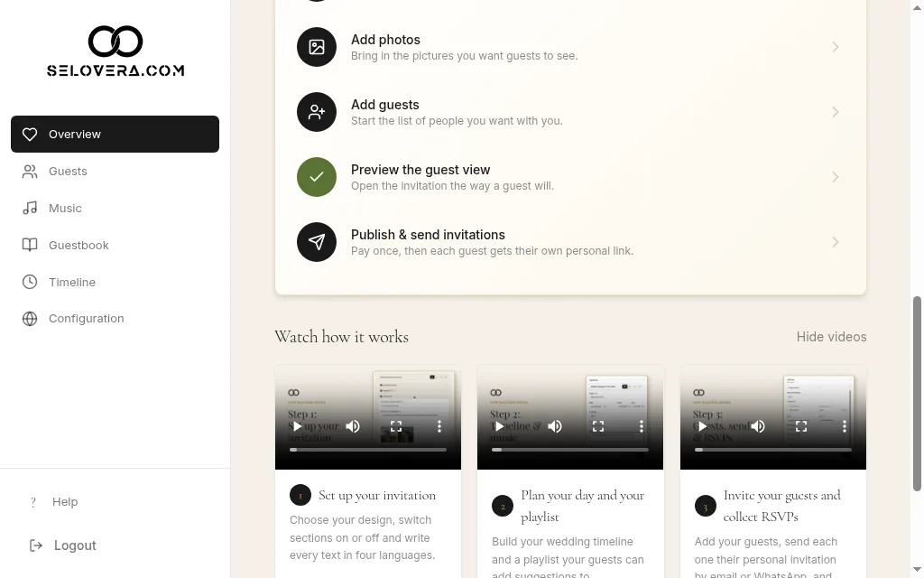Open the Add guests step
Screen dimensions: 924x578
point(570,111)
